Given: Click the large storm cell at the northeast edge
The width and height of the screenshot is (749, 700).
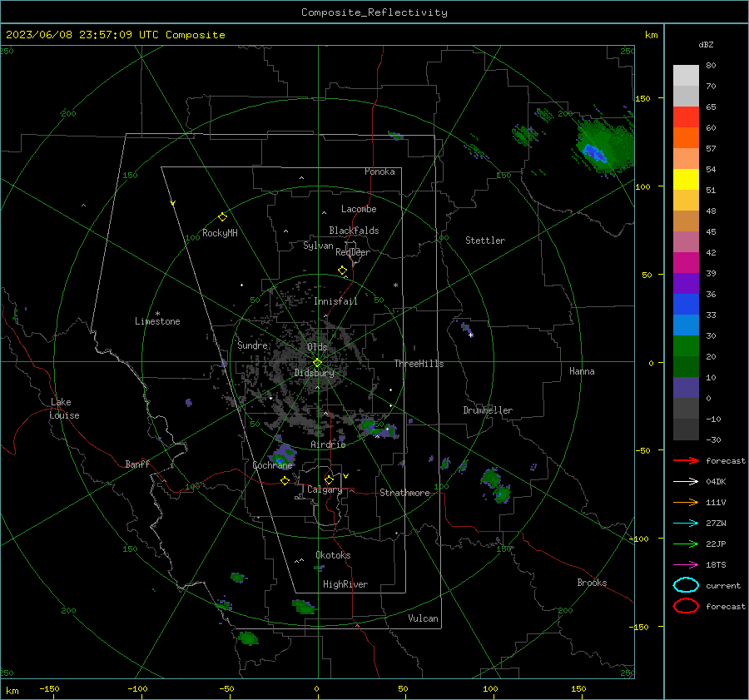Looking at the screenshot, I should point(603,147).
